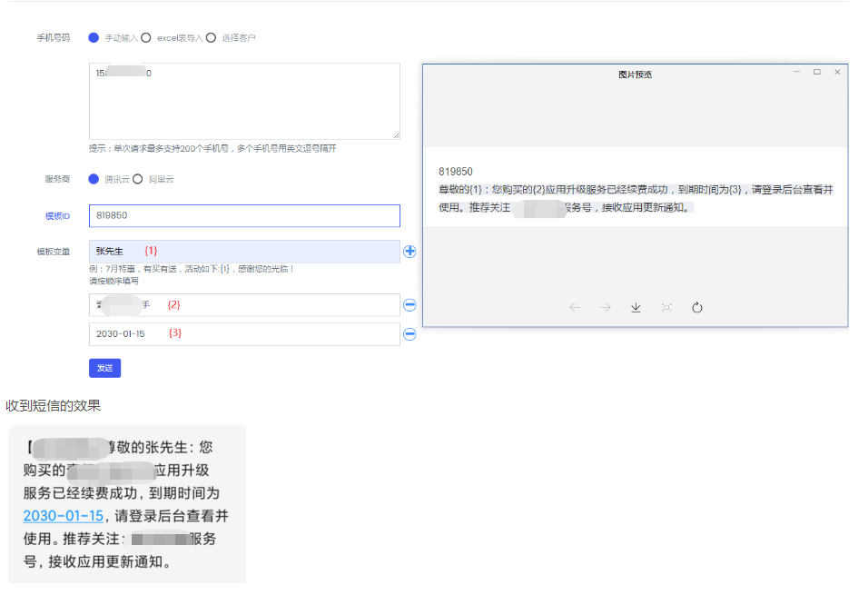Select the excel表导入 radio option
The height and width of the screenshot is (595, 868).
coord(146,37)
